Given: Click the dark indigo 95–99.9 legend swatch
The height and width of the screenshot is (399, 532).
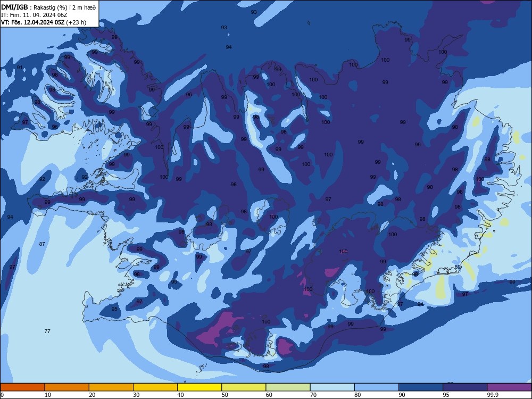Looking at the screenshot, I should 465,387.
